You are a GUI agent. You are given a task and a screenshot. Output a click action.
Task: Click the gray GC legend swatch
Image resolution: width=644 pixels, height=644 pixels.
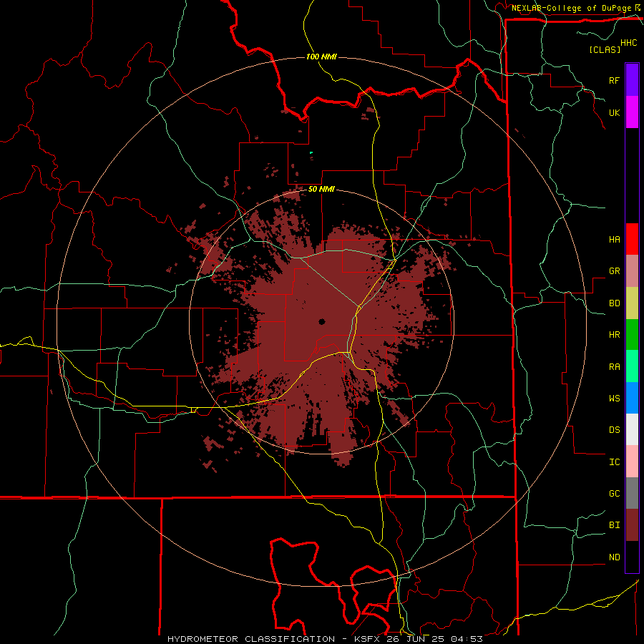pos(632,493)
